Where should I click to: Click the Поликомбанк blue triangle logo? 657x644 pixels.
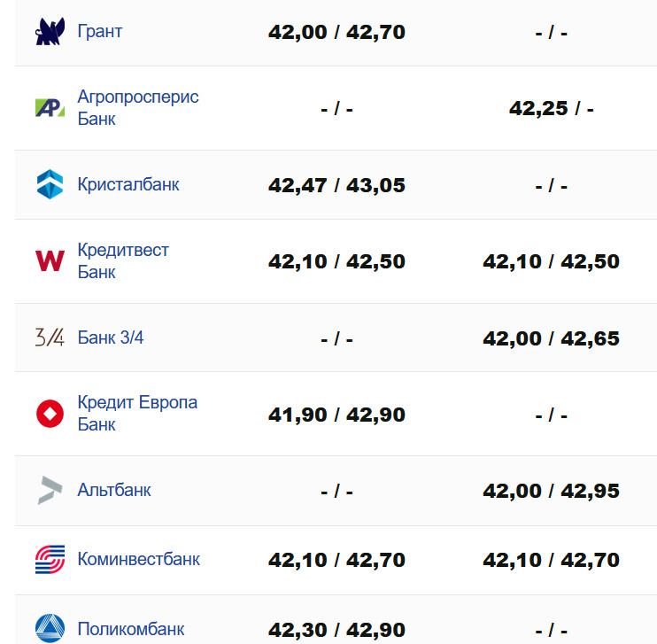(x=50, y=629)
